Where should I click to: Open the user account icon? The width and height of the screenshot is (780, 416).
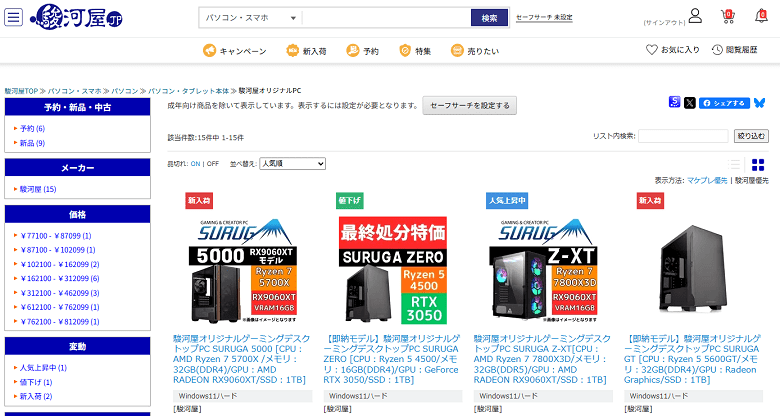coord(695,16)
